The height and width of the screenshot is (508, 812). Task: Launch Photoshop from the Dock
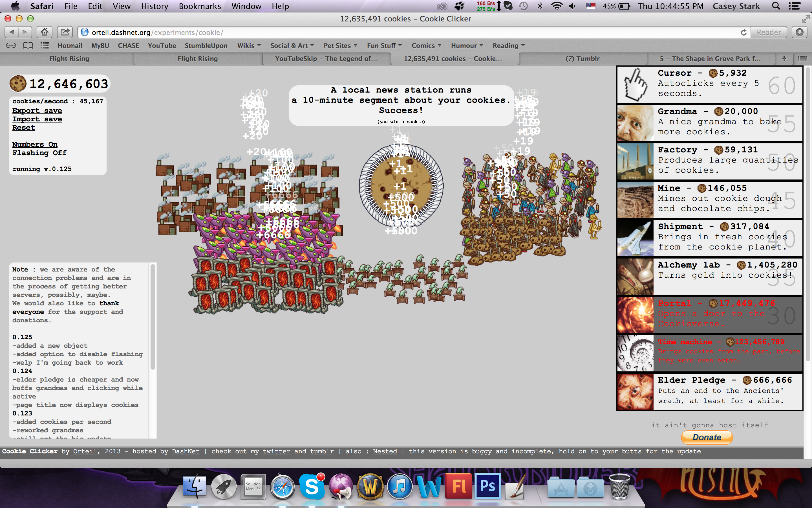(487, 486)
